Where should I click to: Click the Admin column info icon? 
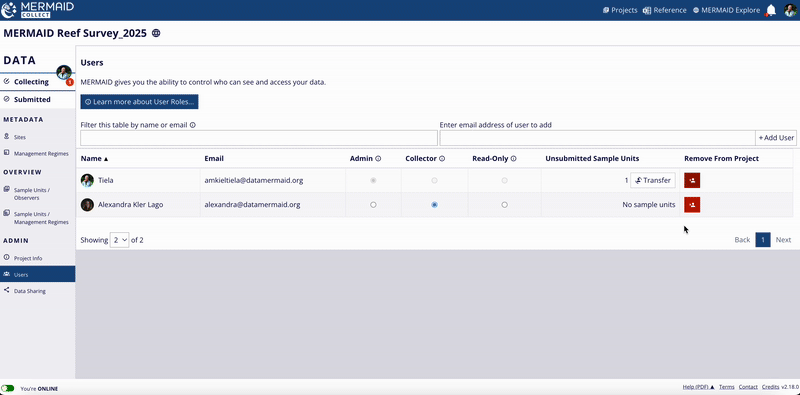click(x=378, y=159)
